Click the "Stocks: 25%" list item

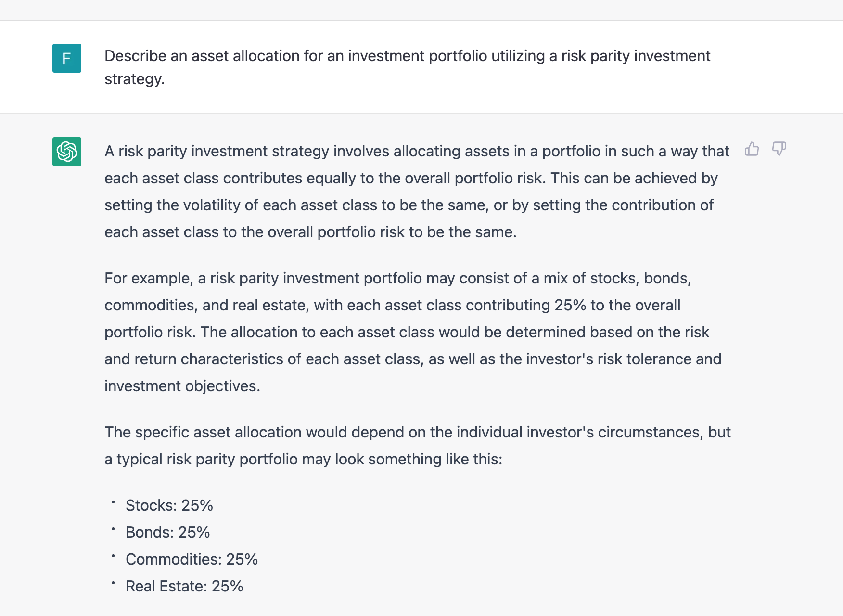[x=169, y=505]
